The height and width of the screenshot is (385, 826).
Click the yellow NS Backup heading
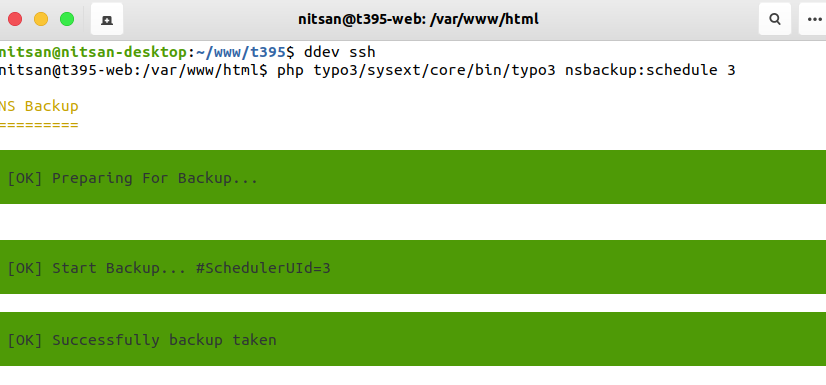(x=39, y=106)
